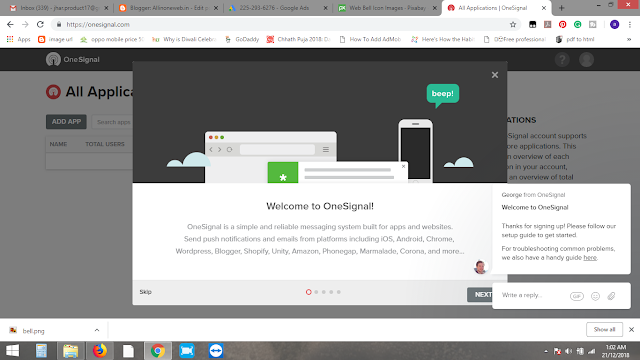640x360 pixels.
Task: Expand hidden bookmarks chevron
Action: coord(629,39)
